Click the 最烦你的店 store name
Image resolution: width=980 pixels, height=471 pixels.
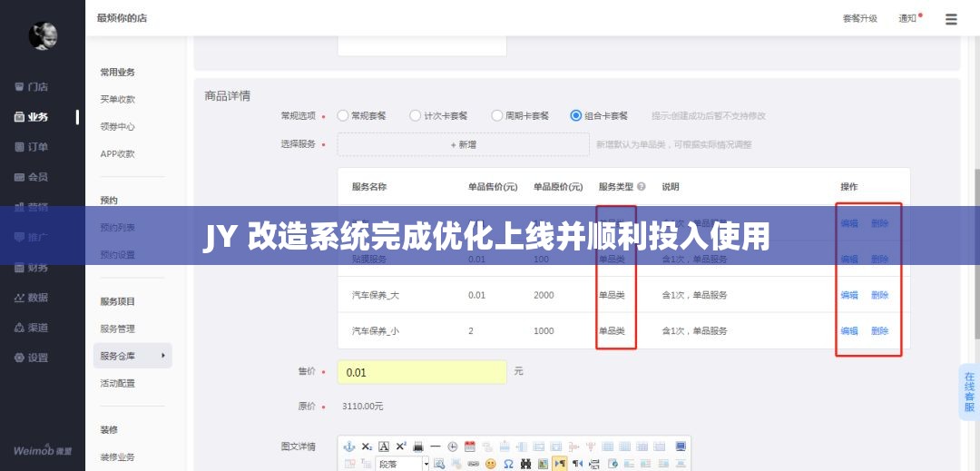tap(122, 17)
